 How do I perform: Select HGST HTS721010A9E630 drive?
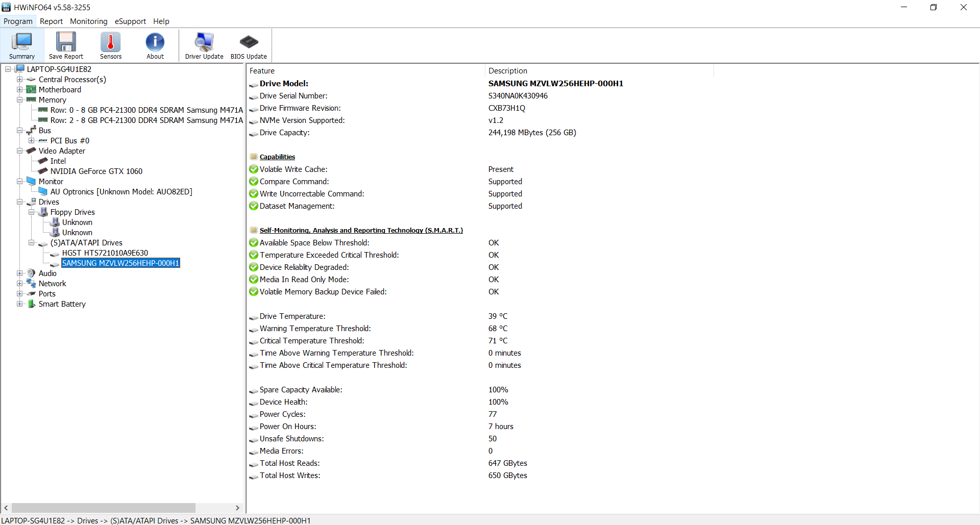pos(105,253)
